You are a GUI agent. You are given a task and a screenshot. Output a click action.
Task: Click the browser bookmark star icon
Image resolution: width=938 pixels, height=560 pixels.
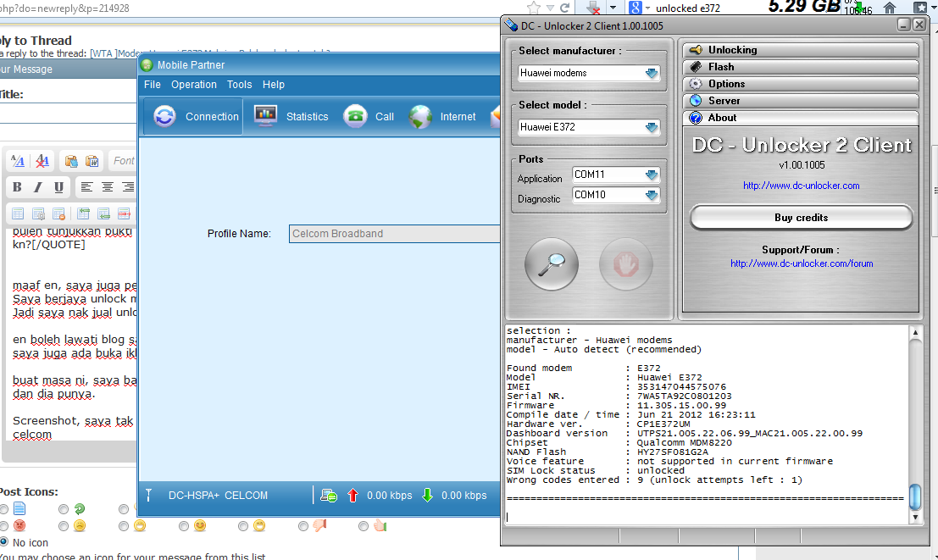pyautogui.click(x=534, y=8)
